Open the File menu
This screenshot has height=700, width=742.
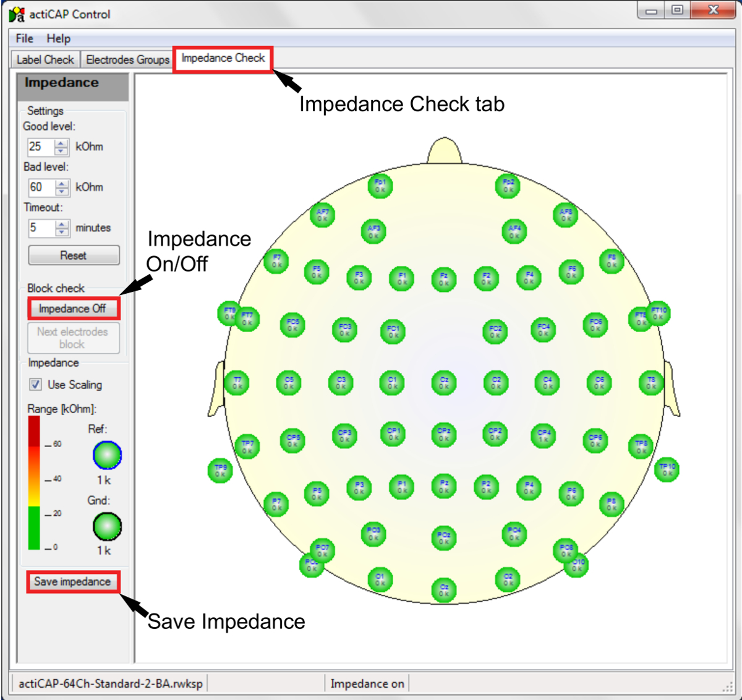coord(25,38)
